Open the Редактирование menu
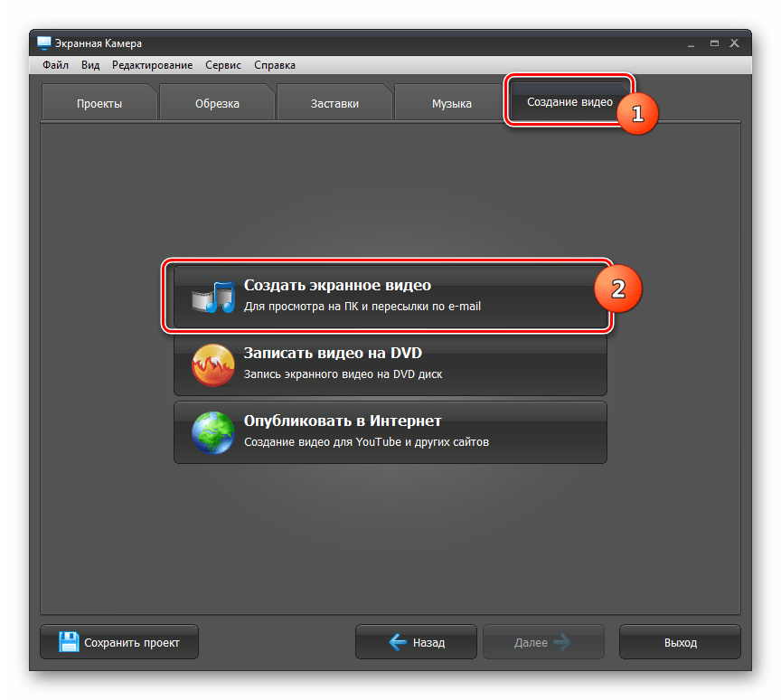Screen dimensions: 781x700 click(x=153, y=65)
